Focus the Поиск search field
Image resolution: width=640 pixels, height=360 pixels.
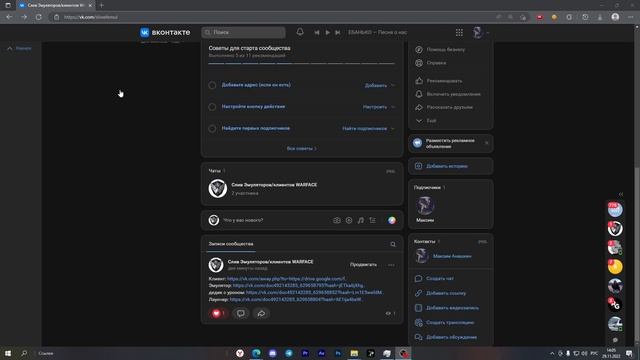click(244, 32)
